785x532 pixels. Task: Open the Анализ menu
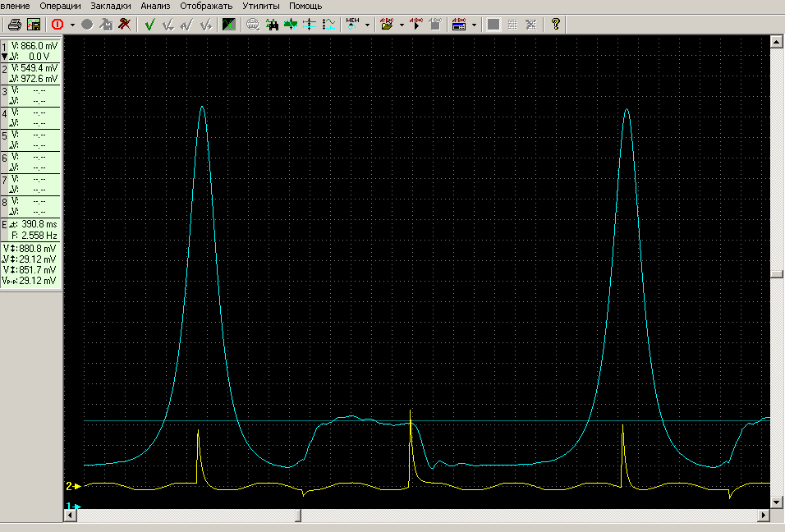tap(155, 6)
